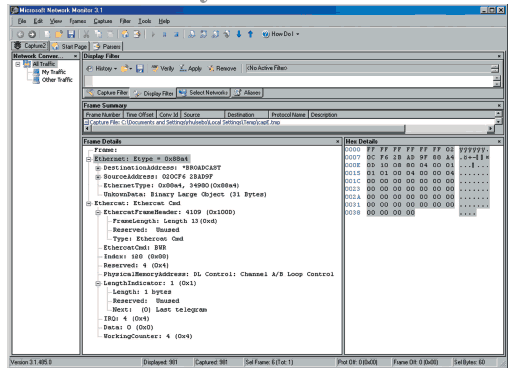Select the EthercatCmd: BWR row
Viewport: 515px width, 374px height.
click(x=135, y=248)
